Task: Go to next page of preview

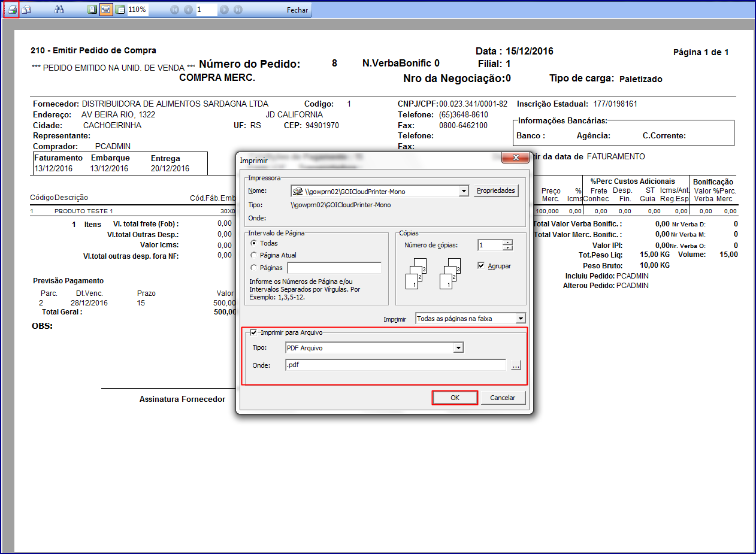Action: tap(224, 10)
